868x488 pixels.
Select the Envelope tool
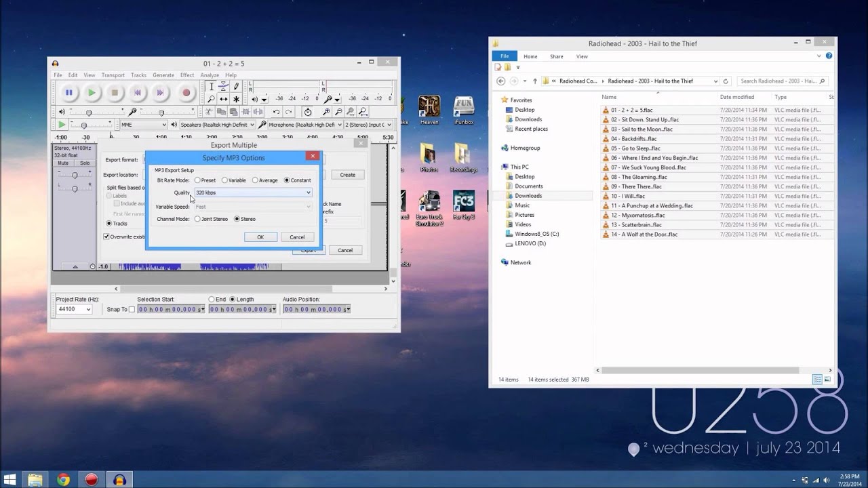point(224,87)
